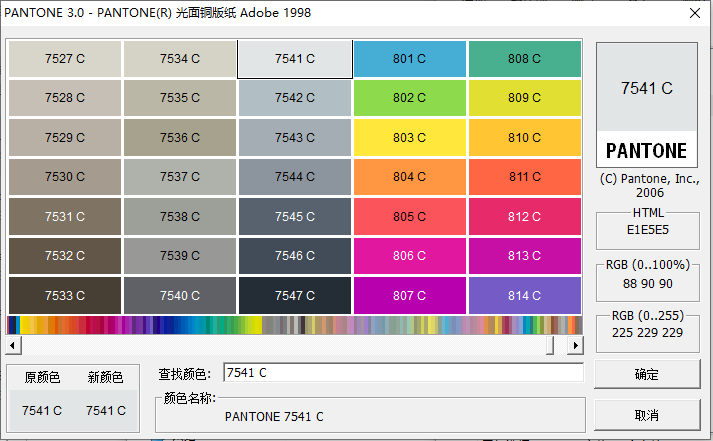Viewport: 713px width, 441px height.
Task: Choose the 803 C yellow swatch
Action: [x=410, y=138]
